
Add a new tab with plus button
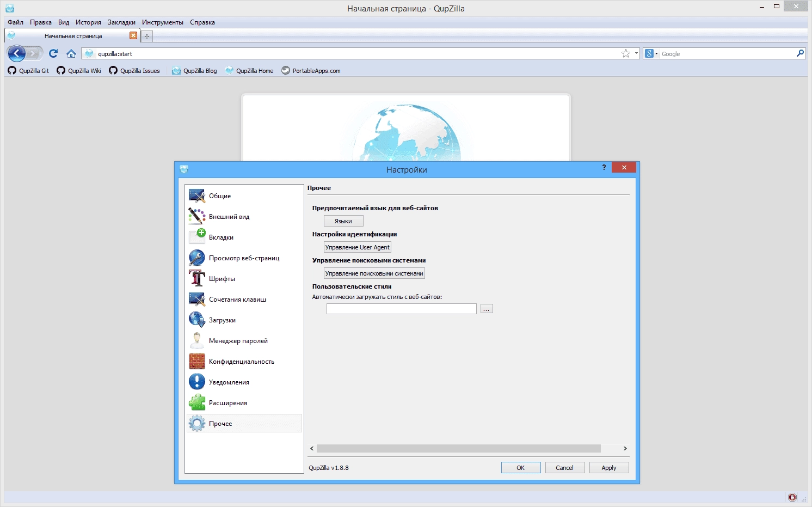pyautogui.click(x=147, y=36)
